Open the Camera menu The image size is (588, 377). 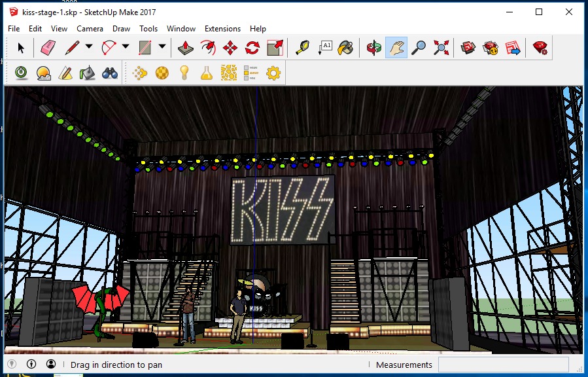coord(90,29)
